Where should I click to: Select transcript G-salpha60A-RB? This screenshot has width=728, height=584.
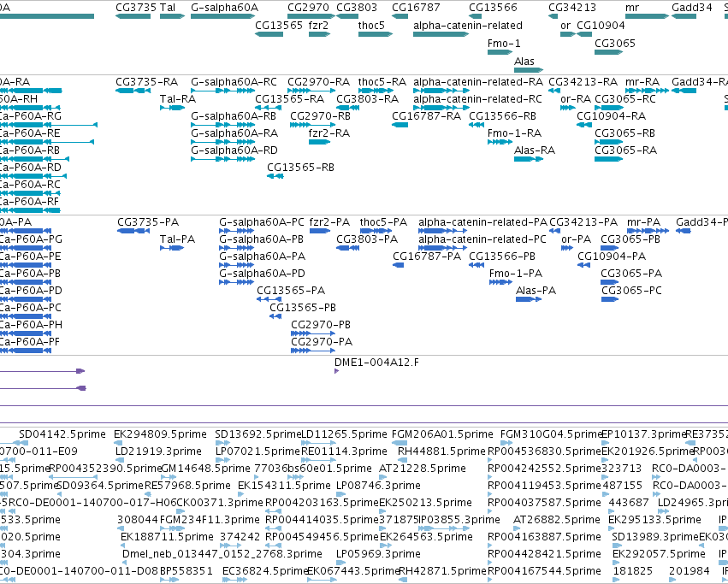click(223, 125)
